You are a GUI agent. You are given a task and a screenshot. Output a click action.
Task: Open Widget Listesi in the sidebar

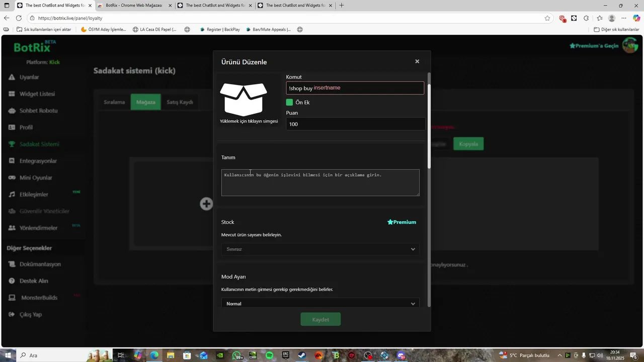point(37,94)
